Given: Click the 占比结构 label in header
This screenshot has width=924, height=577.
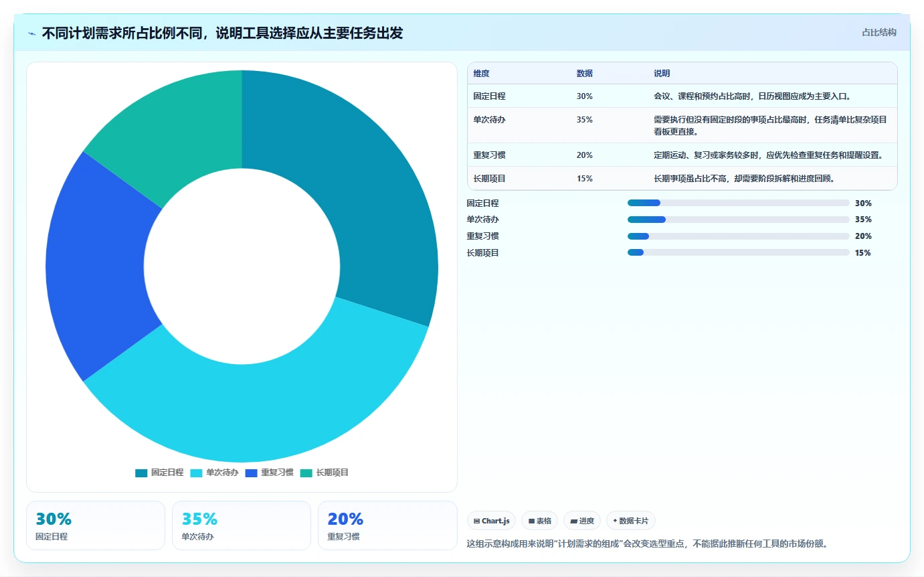Looking at the screenshot, I should [x=879, y=32].
